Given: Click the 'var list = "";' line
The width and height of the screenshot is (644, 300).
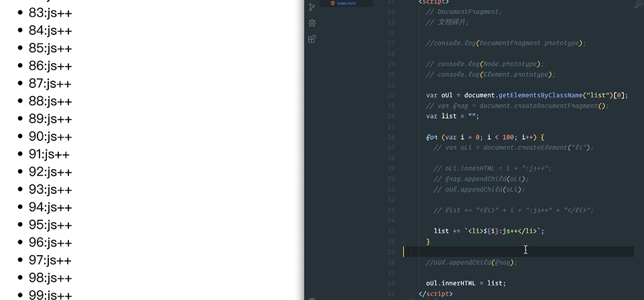Looking at the screenshot, I should pos(452,116).
